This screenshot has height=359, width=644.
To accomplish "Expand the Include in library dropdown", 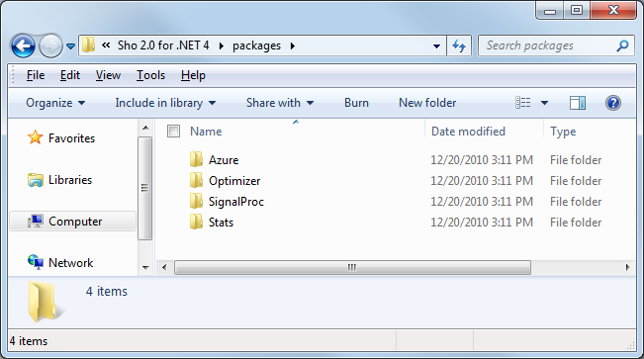I will (x=165, y=103).
